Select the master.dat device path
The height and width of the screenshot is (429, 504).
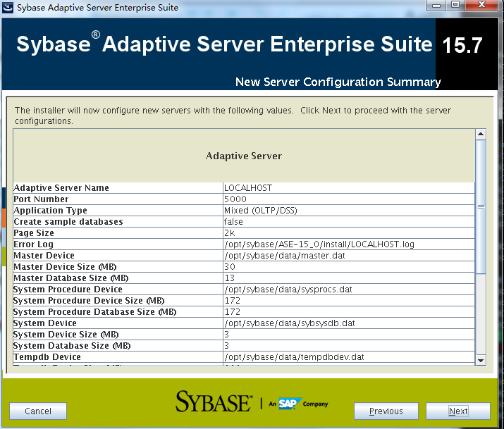[285, 255]
